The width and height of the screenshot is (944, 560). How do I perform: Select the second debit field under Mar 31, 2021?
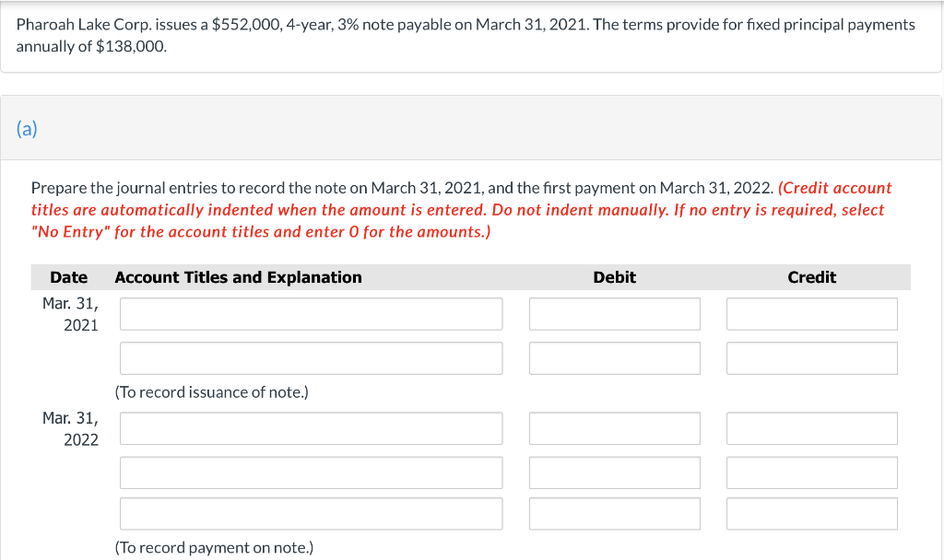(x=614, y=357)
